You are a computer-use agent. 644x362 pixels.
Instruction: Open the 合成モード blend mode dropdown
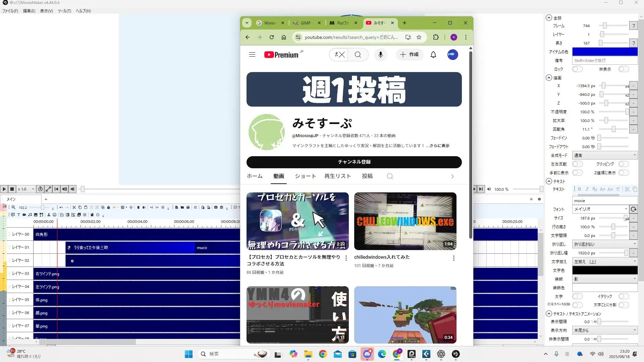pyautogui.click(x=604, y=155)
